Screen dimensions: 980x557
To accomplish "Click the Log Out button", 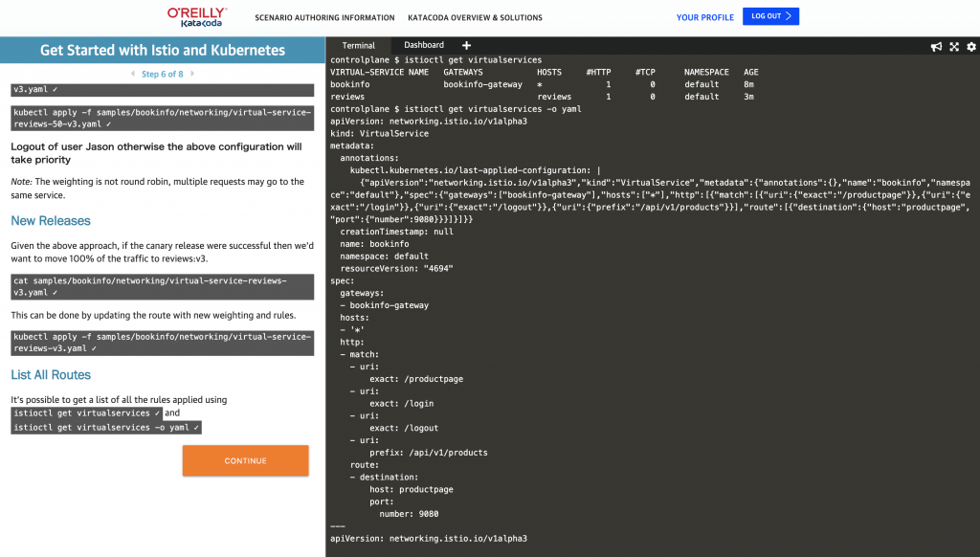I will (770, 16).
